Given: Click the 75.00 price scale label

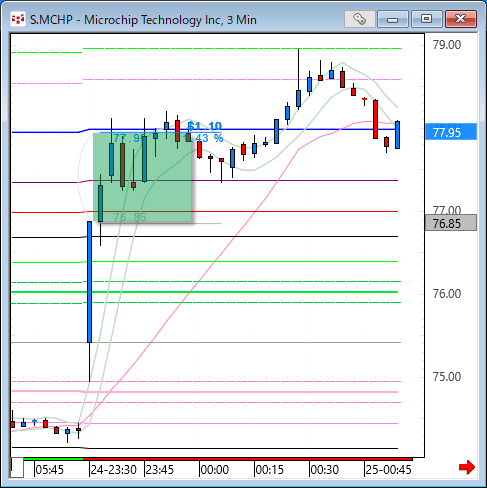Looking at the screenshot, I should pyautogui.click(x=447, y=377).
